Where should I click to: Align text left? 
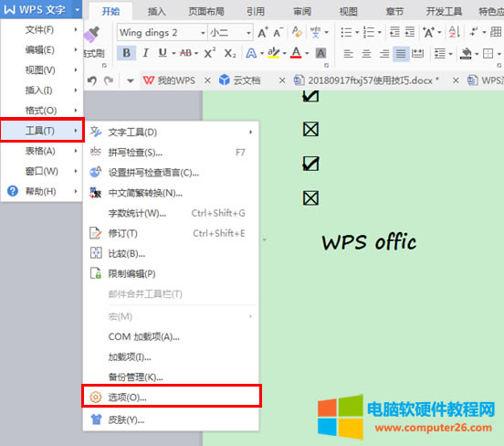click(348, 53)
